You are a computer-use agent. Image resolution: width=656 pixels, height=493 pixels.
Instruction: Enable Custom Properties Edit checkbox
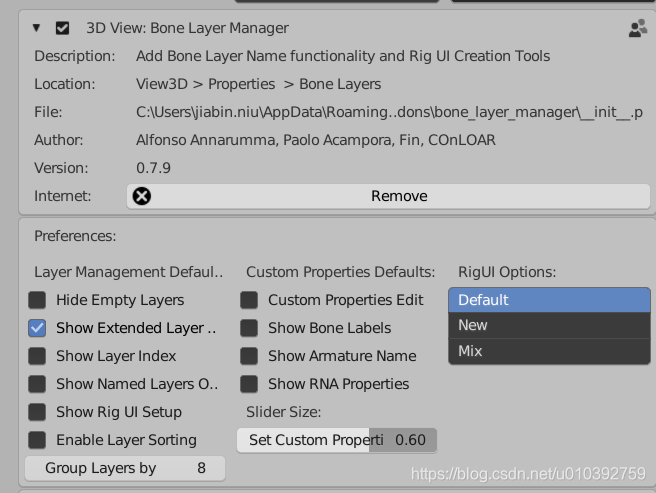click(249, 300)
